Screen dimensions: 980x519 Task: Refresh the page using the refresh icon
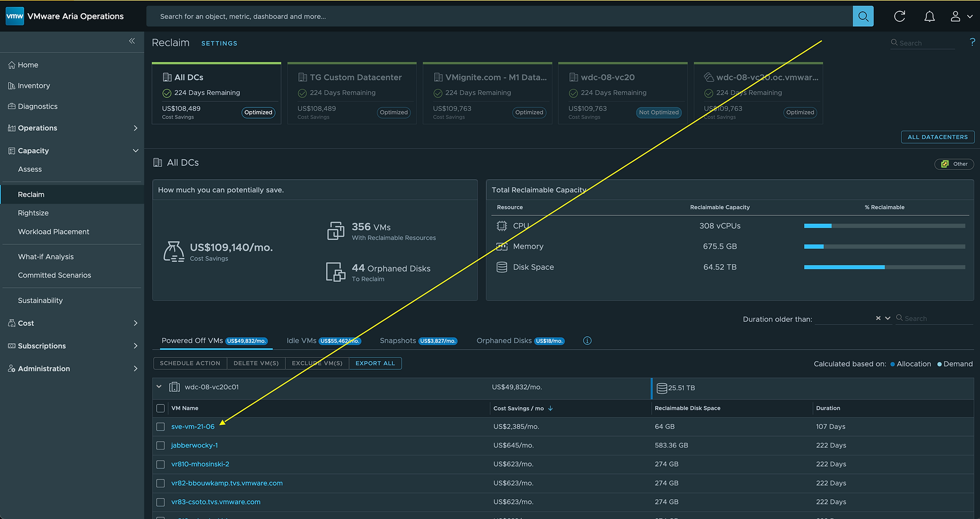coord(900,16)
